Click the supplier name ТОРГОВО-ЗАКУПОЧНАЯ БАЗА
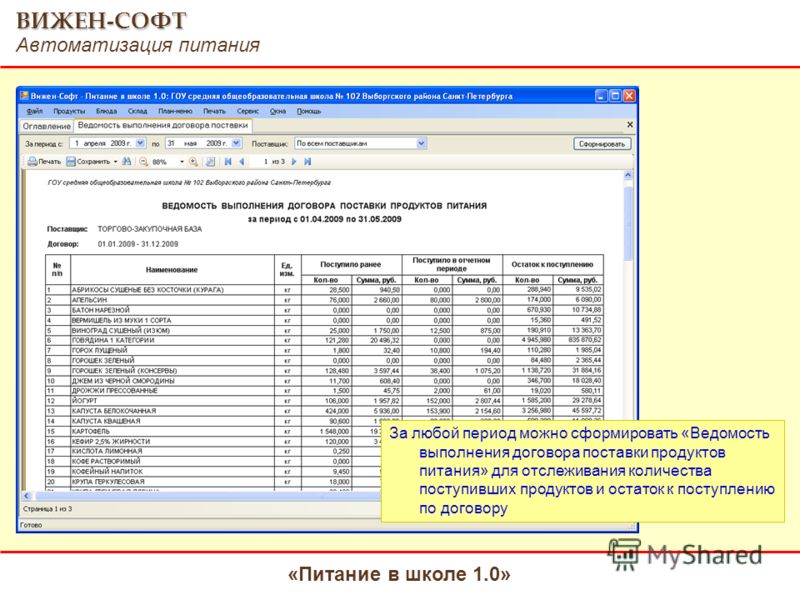 (x=150, y=229)
